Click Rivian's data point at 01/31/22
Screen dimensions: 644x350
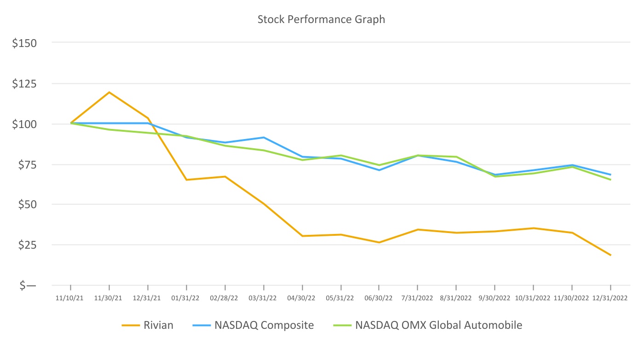tap(186, 180)
